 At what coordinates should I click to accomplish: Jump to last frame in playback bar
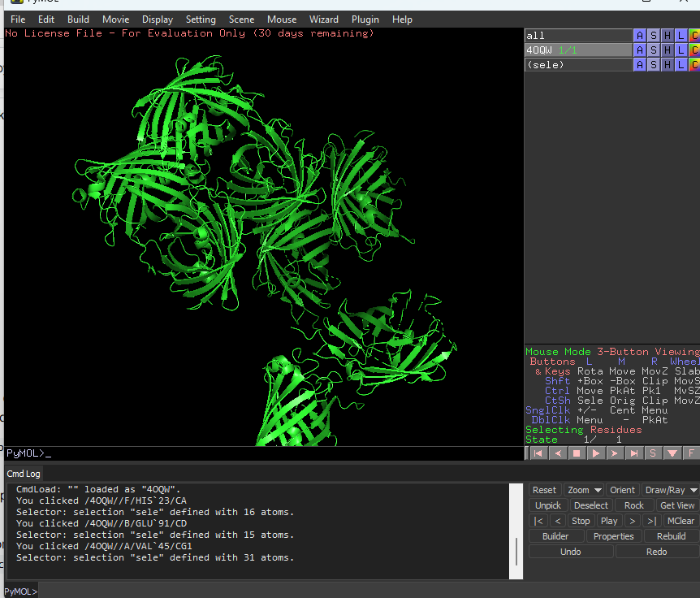coord(634,453)
